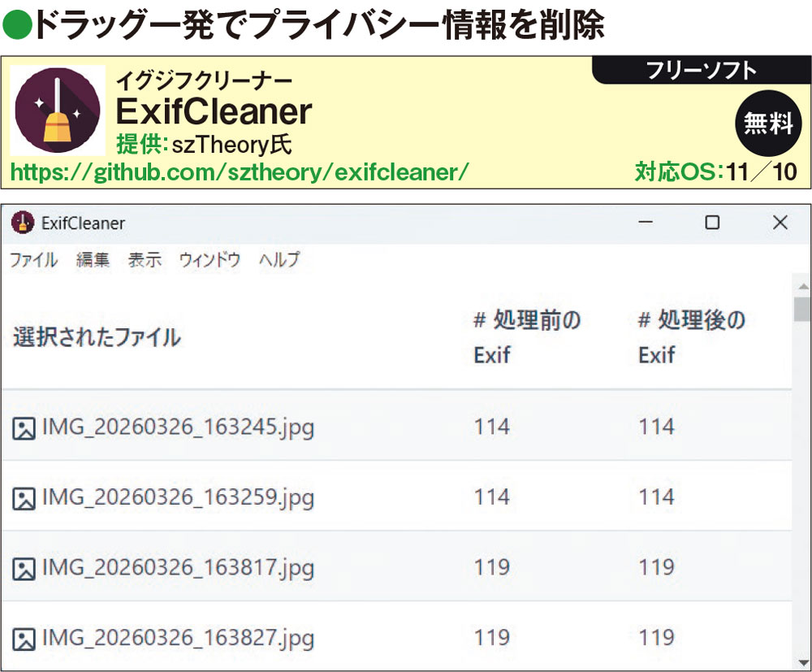
Task: Open the ヘルプ menu
Action: click(279, 259)
